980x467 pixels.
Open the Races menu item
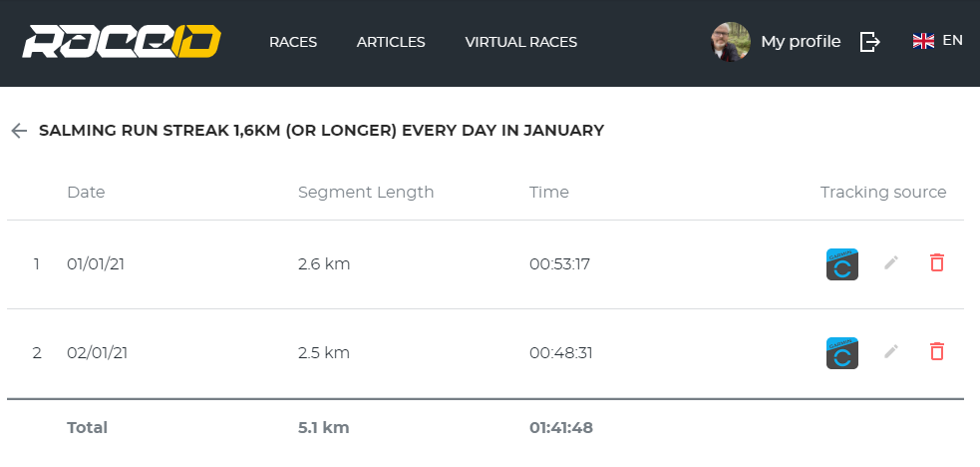[x=293, y=42]
